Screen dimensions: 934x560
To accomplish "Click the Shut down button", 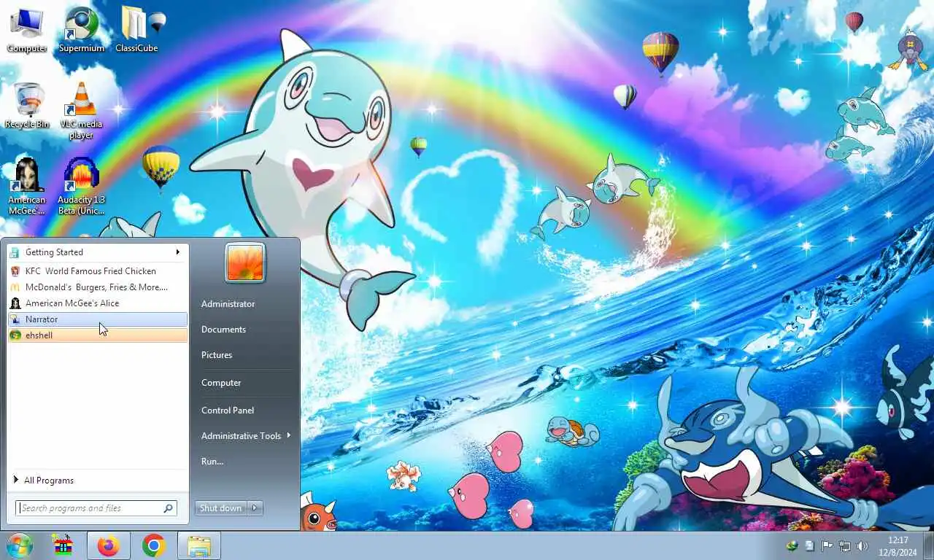I will (x=220, y=508).
